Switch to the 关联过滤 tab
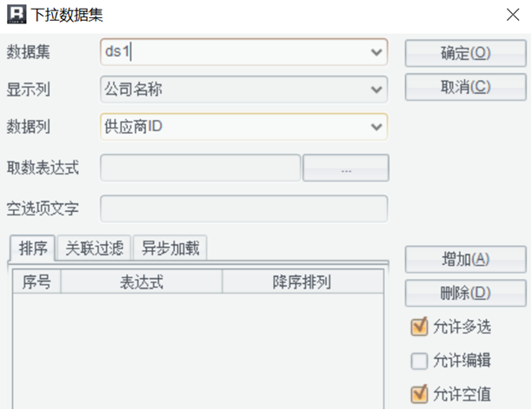This screenshot has height=410, width=532. (94, 248)
